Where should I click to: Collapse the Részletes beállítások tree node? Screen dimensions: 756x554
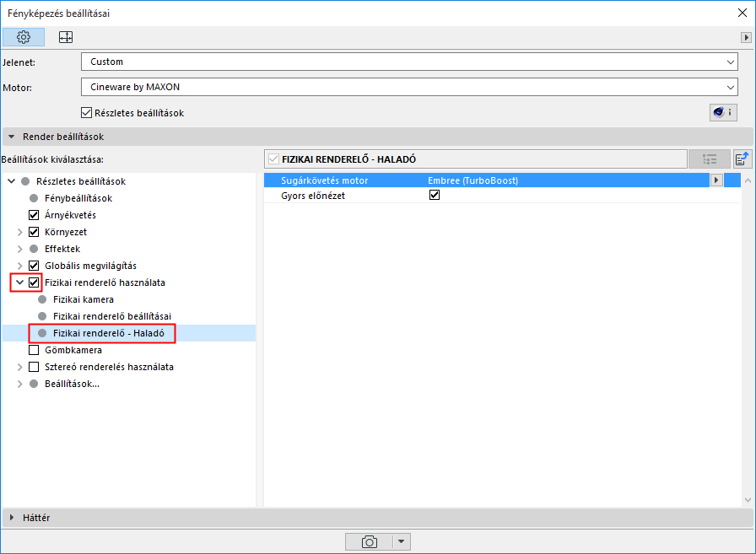[x=12, y=181]
